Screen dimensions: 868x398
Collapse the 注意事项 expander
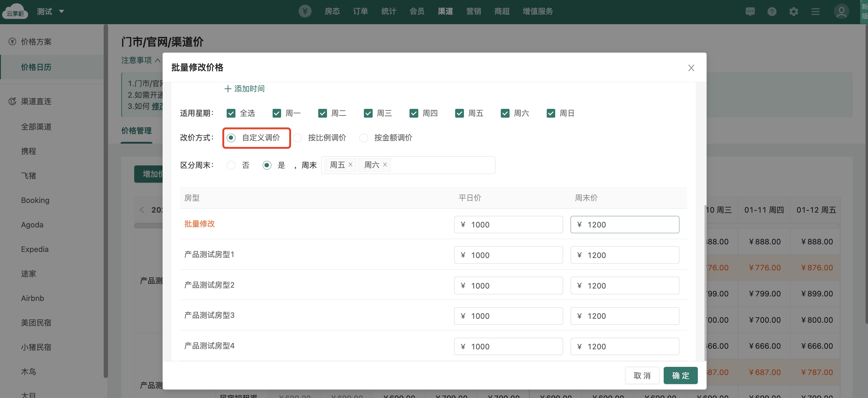pos(141,60)
